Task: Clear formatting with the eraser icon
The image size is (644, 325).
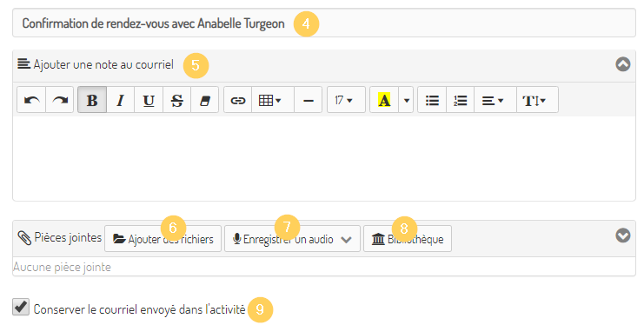Action: point(204,100)
